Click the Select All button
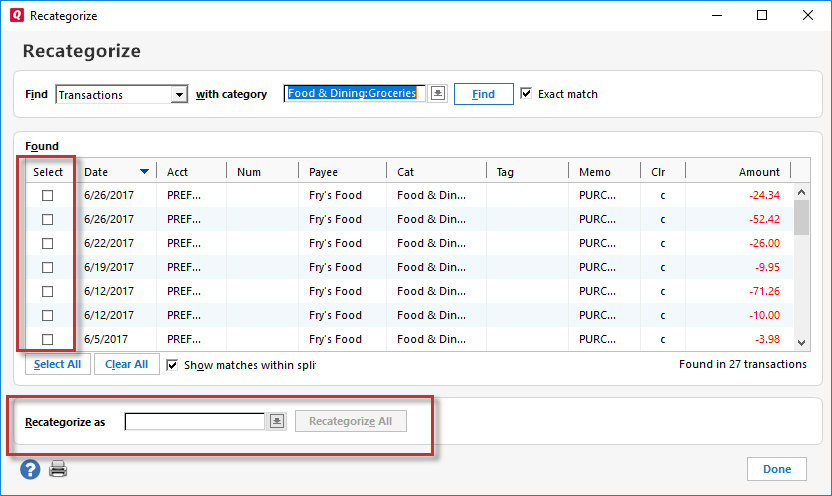This screenshot has width=832, height=496. pos(57,365)
